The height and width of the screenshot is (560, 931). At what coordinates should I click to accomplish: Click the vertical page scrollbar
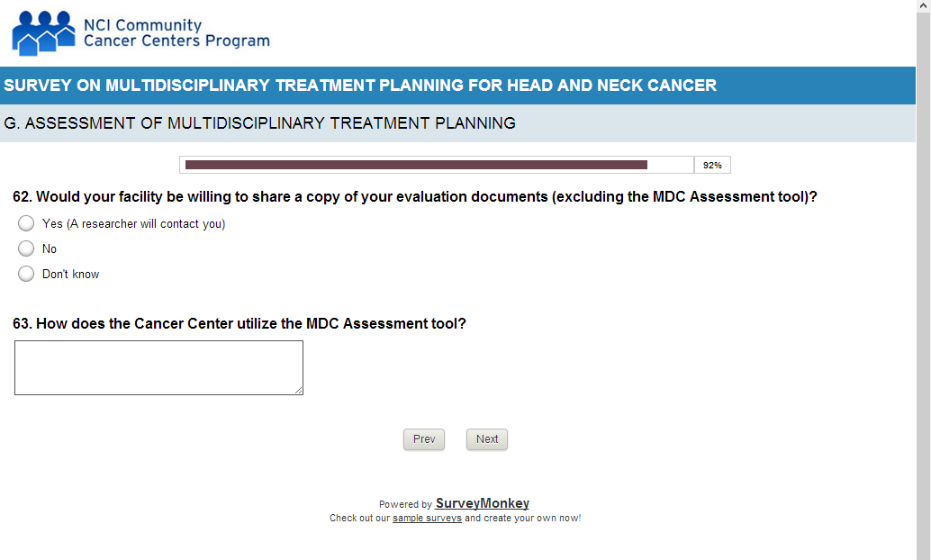click(x=923, y=270)
